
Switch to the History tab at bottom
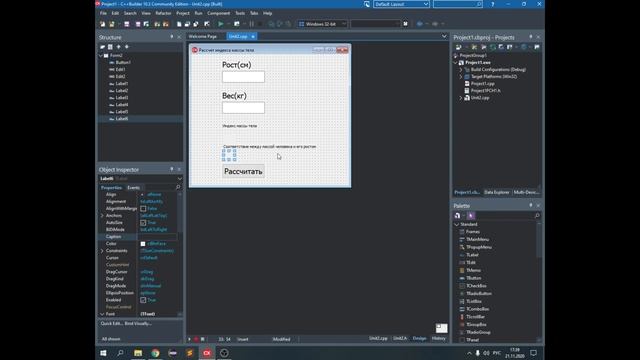click(x=439, y=338)
